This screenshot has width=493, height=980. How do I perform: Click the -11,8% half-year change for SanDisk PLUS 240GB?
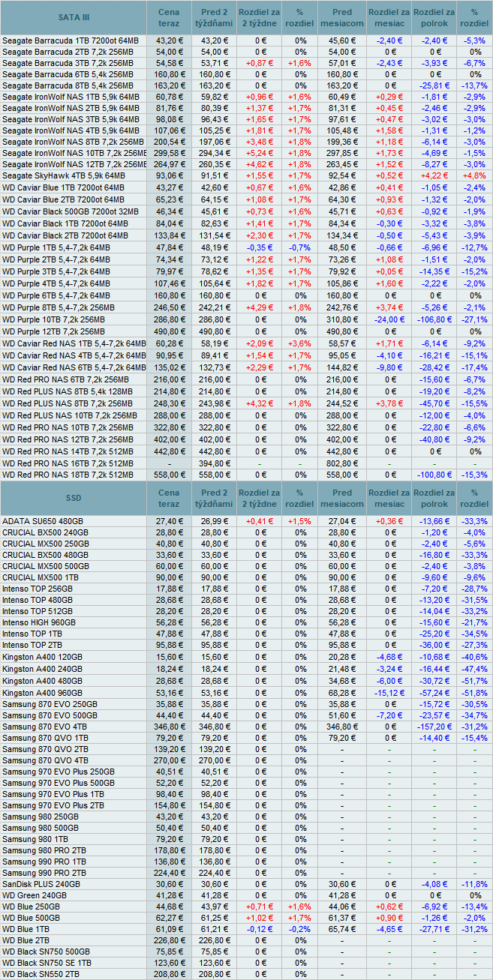tap(474, 885)
